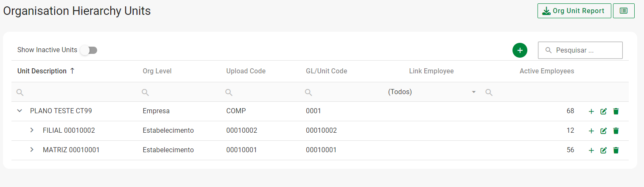Add child unit under PLANO TESTE CT99
This screenshot has height=187, width=644.
591,112
